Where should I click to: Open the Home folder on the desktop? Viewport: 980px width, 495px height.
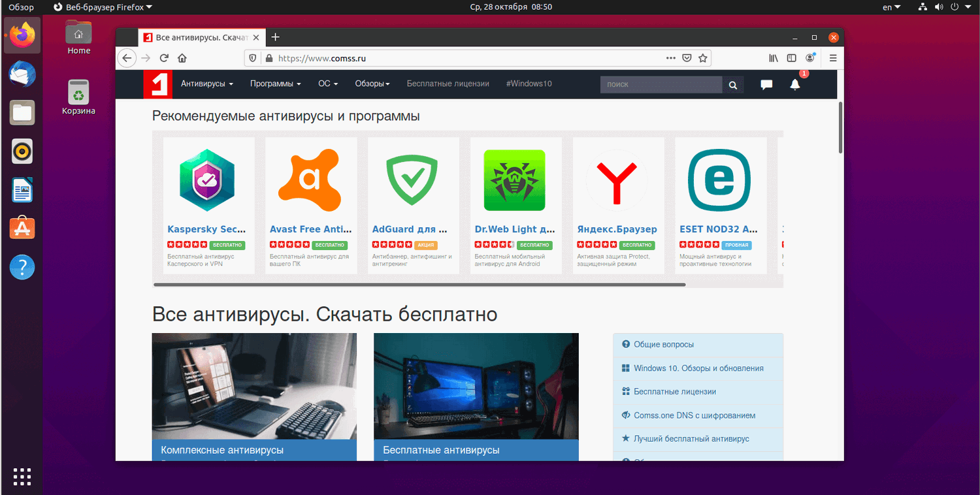[79, 37]
